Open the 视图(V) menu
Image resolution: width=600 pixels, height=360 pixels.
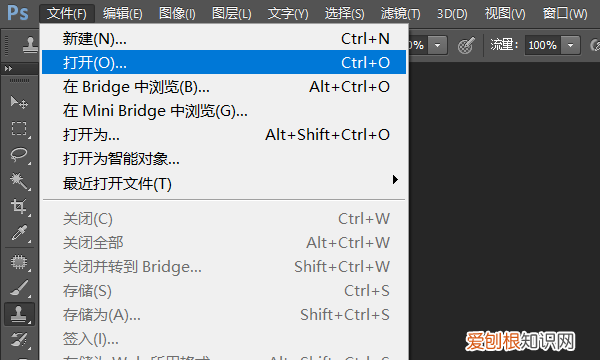505,14
